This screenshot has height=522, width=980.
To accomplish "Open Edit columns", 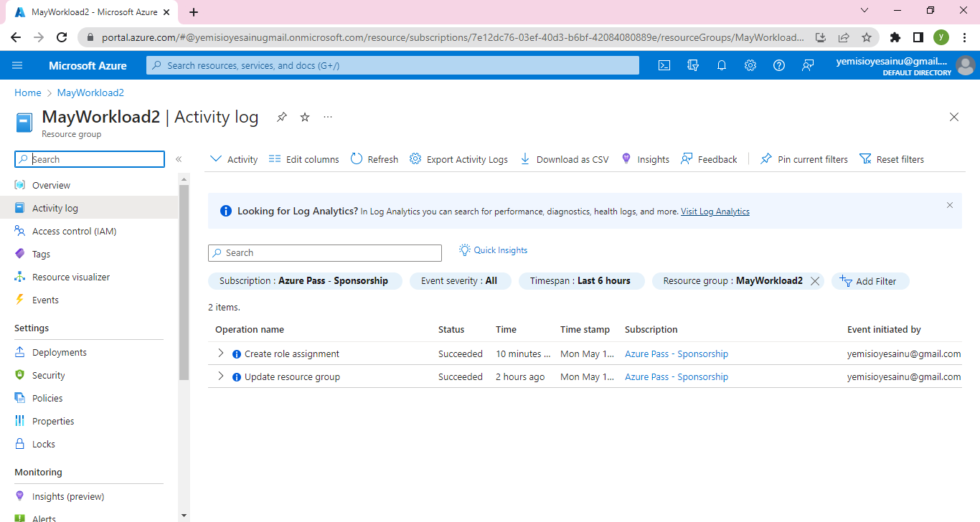I will [x=304, y=159].
